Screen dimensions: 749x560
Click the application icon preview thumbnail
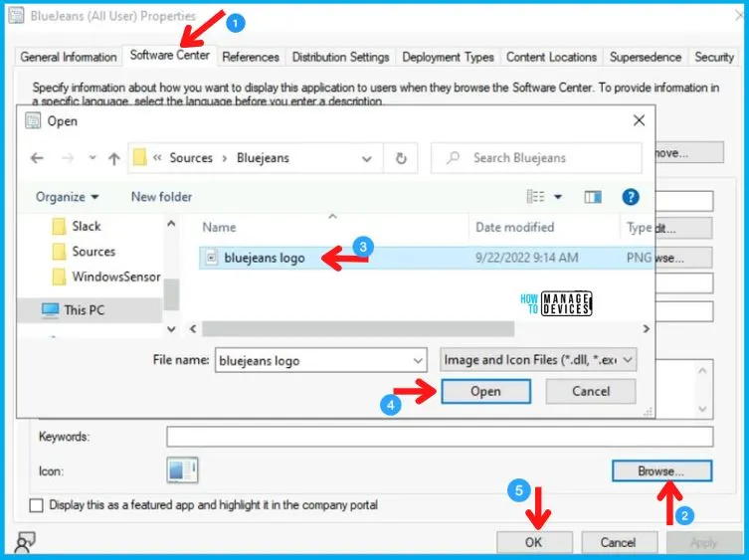pyautogui.click(x=183, y=469)
